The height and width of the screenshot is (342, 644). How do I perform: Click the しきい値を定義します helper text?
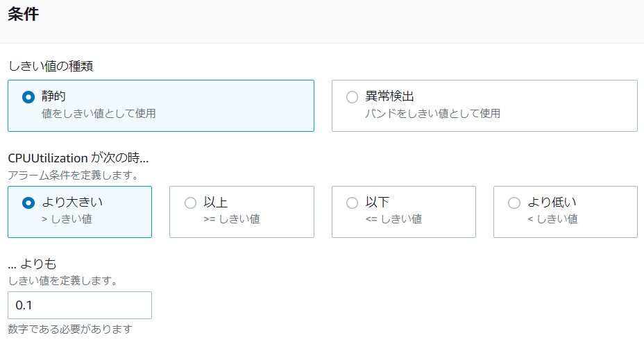click(62, 280)
